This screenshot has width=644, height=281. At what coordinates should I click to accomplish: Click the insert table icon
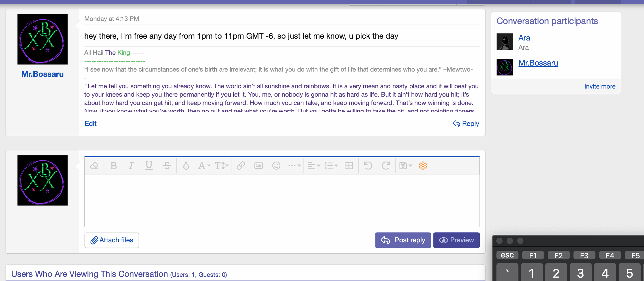point(349,166)
